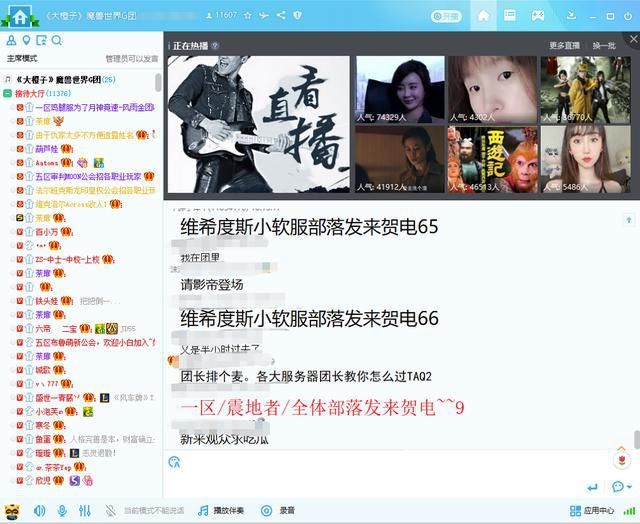Click the scrollbar of user list

click(x=158, y=82)
